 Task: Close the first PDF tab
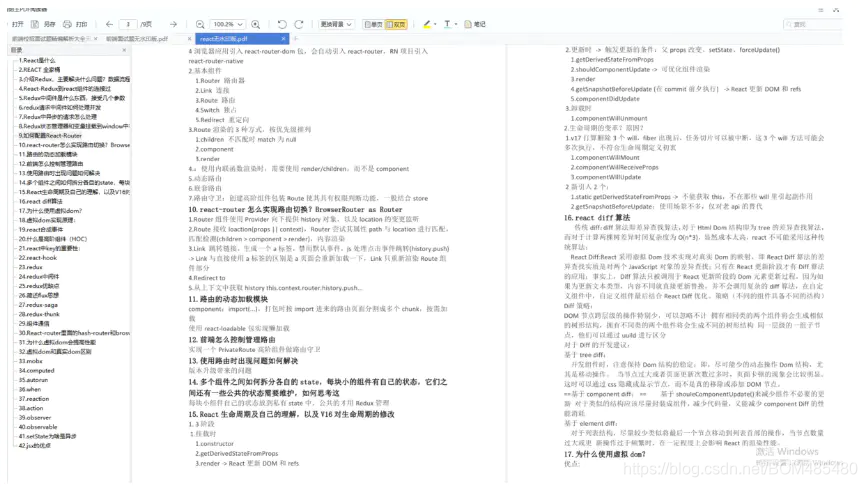coord(96,39)
